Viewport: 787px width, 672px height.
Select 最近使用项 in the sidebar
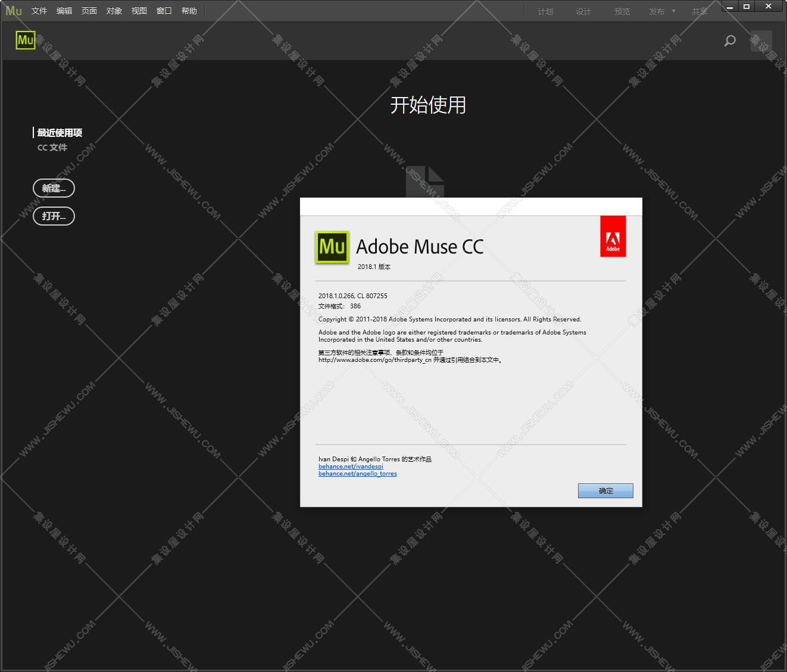tap(60, 133)
